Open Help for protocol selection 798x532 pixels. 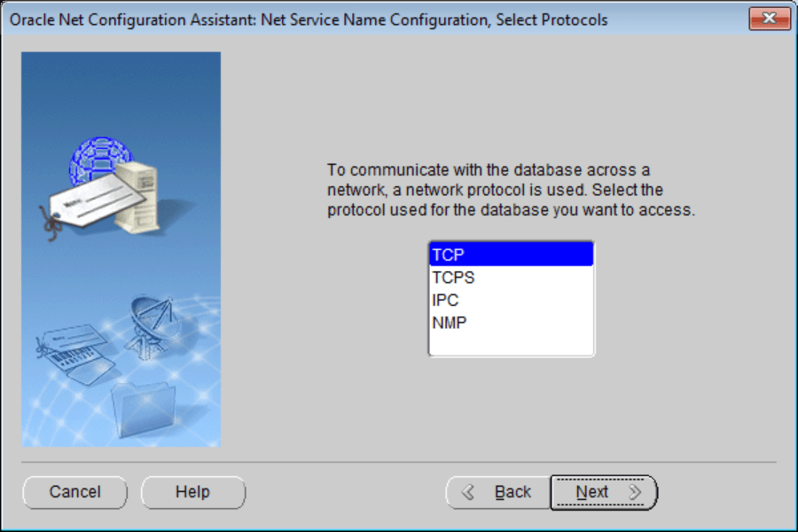point(193,492)
